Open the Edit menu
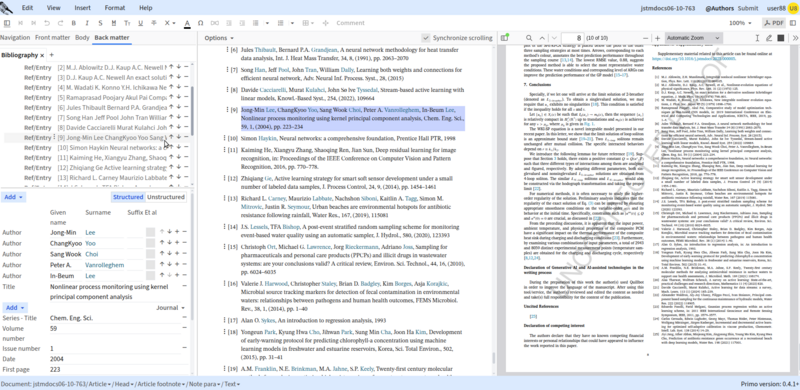Viewport: 800px width, 390px height. 28,8
